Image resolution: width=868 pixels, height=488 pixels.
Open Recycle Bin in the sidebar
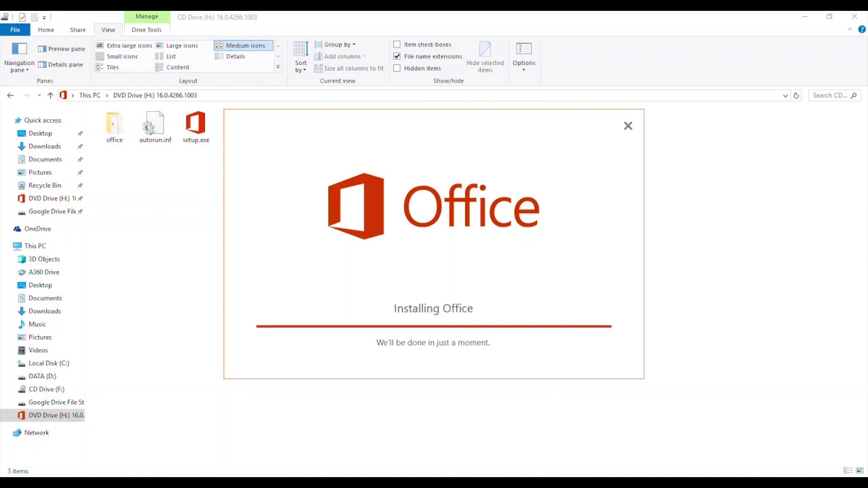coord(45,185)
